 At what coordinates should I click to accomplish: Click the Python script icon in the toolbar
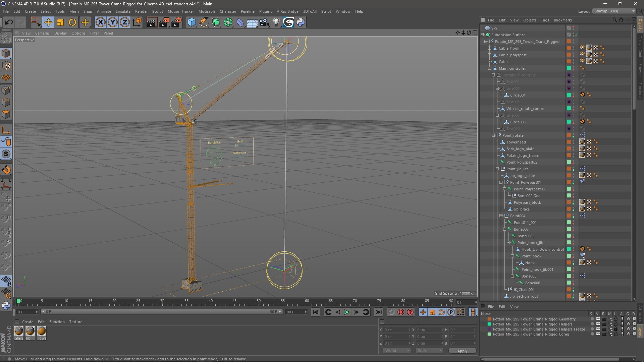(301, 22)
